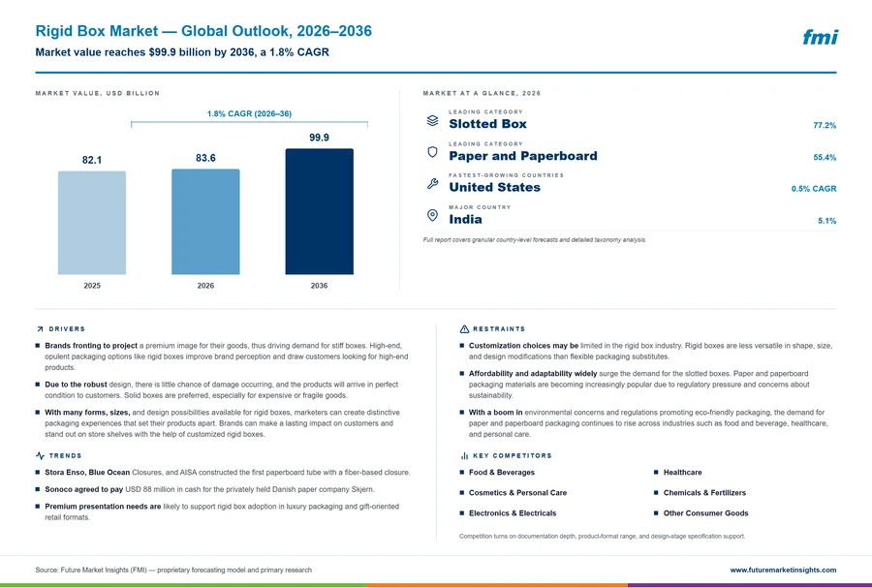Click the arrow icon next to Drivers
The width and height of the screenshot is (872, 588).
tap(40, 329)
